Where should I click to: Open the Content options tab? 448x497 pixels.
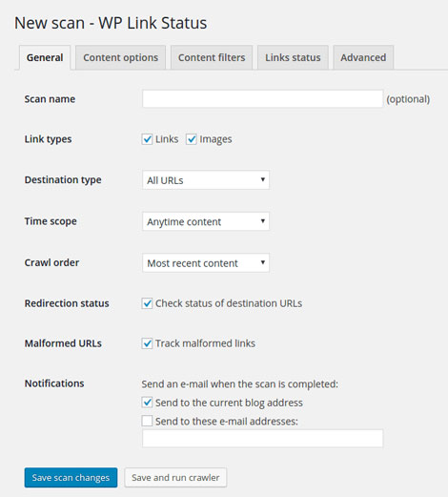coord(120,57)
